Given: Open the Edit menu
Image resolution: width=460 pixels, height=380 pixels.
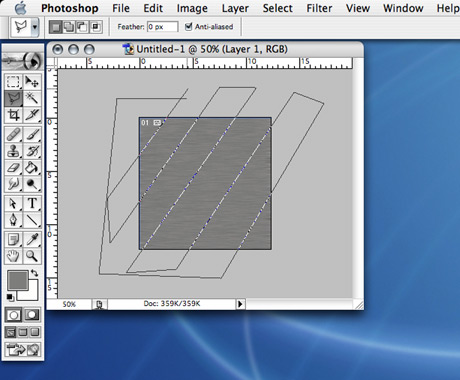Looking at the screenshot, I should (153, 8).
